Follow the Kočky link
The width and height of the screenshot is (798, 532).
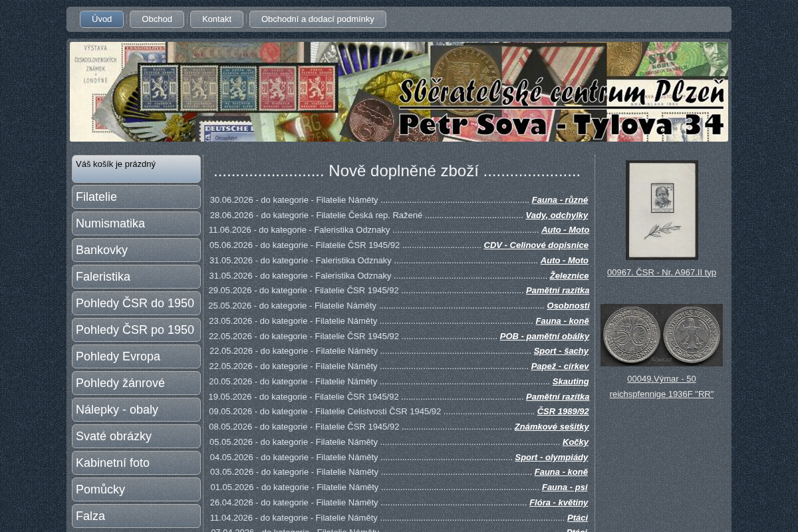tap(576, 442)
